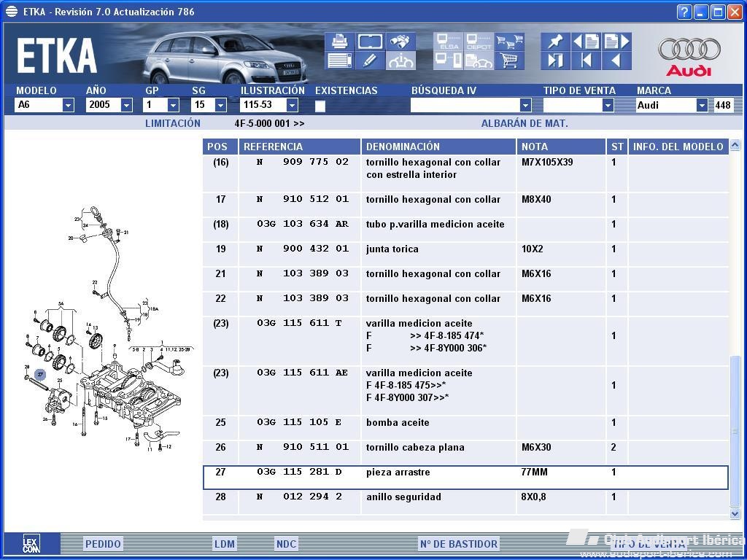The width and height of the screenshot is (747, 560).
Task: Open the LDM button
Action: coord(225,544)
